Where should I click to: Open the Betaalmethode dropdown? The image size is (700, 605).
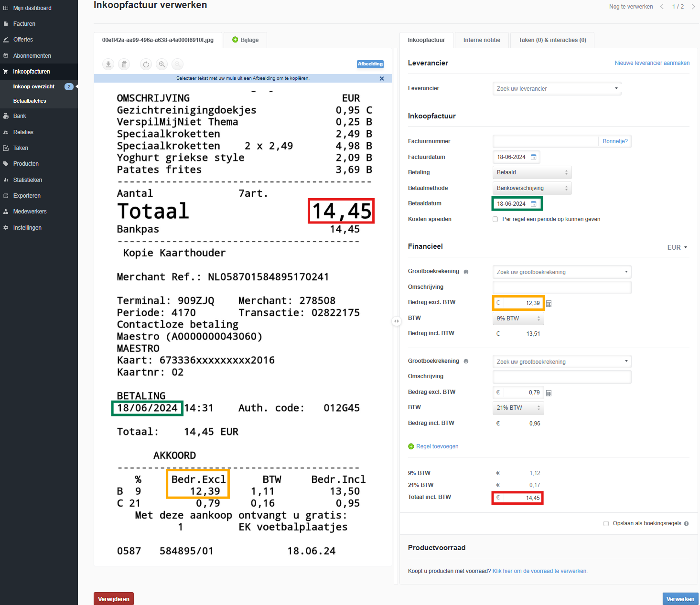[x=531, y=188]
